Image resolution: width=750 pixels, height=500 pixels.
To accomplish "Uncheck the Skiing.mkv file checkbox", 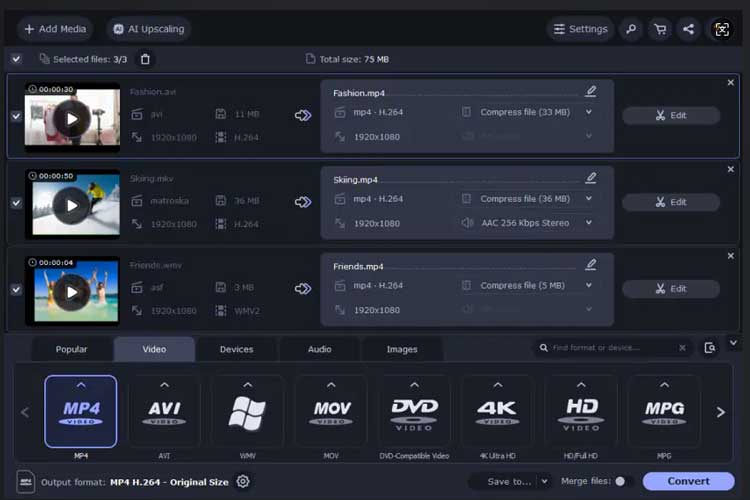I will pyautogui.click(x=16, y=202).
